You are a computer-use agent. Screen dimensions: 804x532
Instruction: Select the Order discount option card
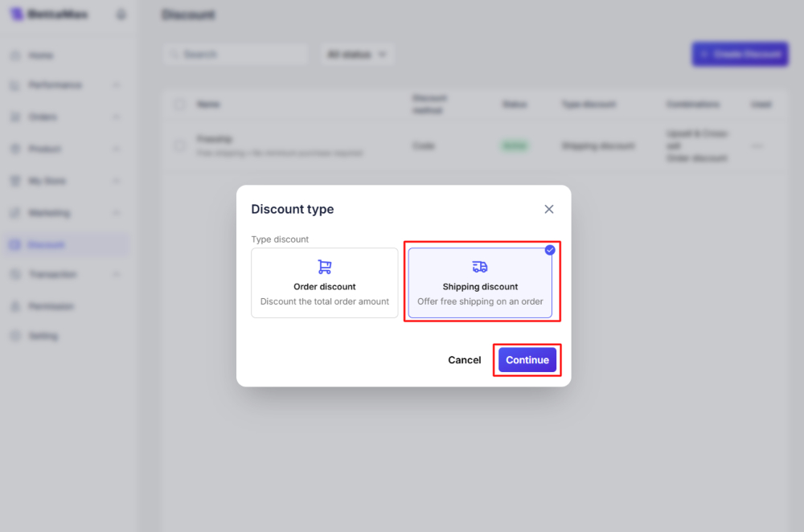click(325, 283)
